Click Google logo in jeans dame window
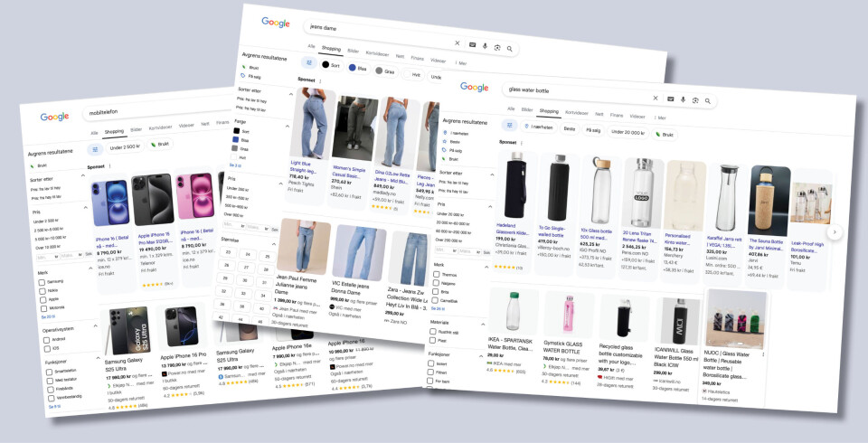The width and height of the screenshot is (868, 443). pos(276,22)
